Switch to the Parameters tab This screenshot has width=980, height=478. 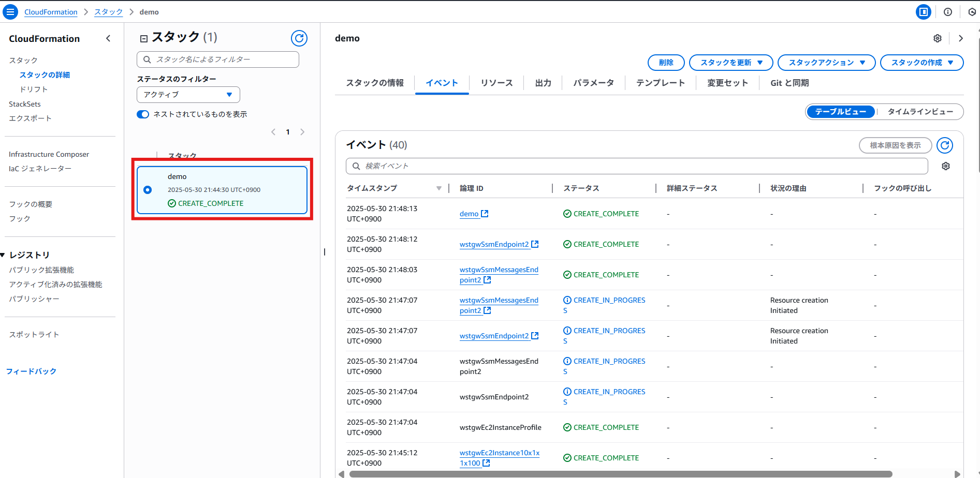tap(593, 83)
